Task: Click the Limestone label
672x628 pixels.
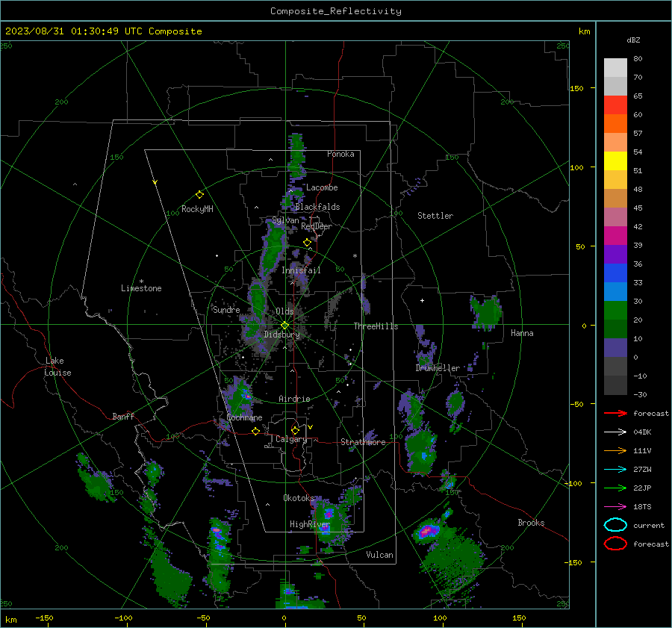Action: point(141,288)
